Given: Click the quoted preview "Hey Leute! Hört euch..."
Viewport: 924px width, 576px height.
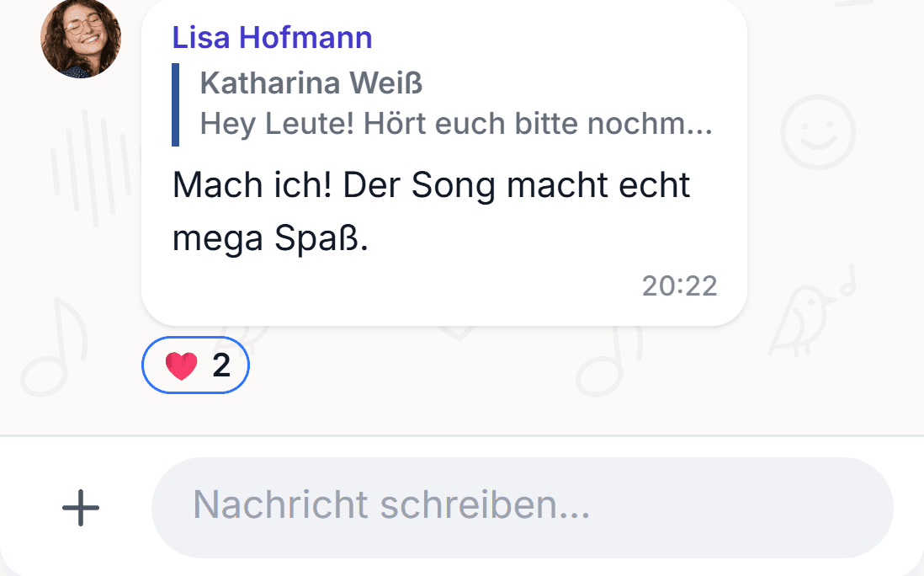Looking at the screenshot, I should click(456, 124).
